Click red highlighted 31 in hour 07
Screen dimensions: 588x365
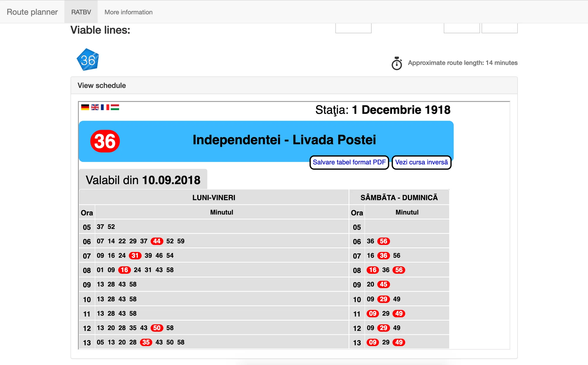tap(135, 256)
